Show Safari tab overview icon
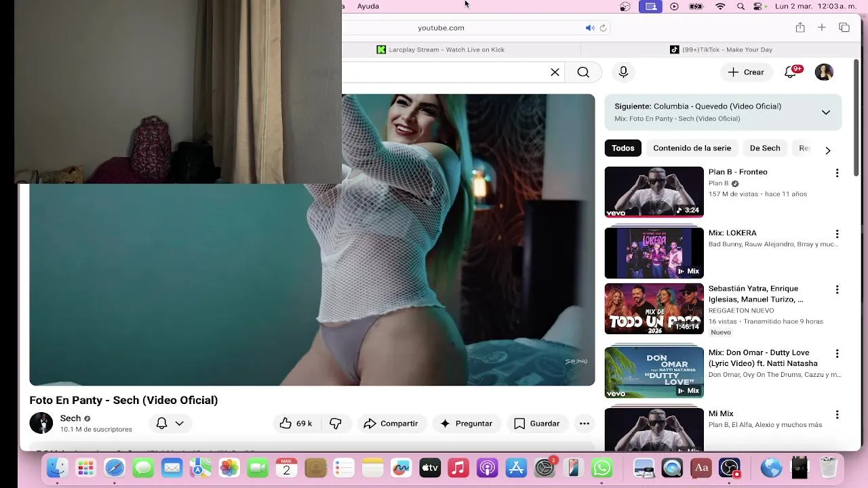 point(844,27)
